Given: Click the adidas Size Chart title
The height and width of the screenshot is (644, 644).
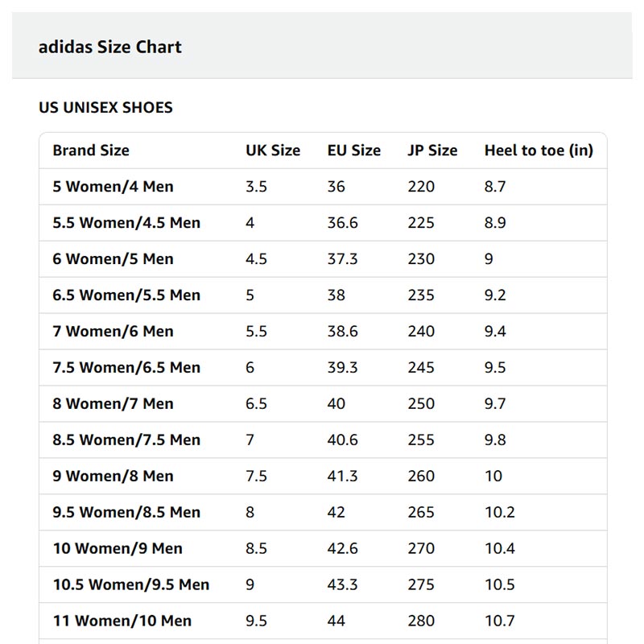Looking at the screenshot, I should (110, 47).
